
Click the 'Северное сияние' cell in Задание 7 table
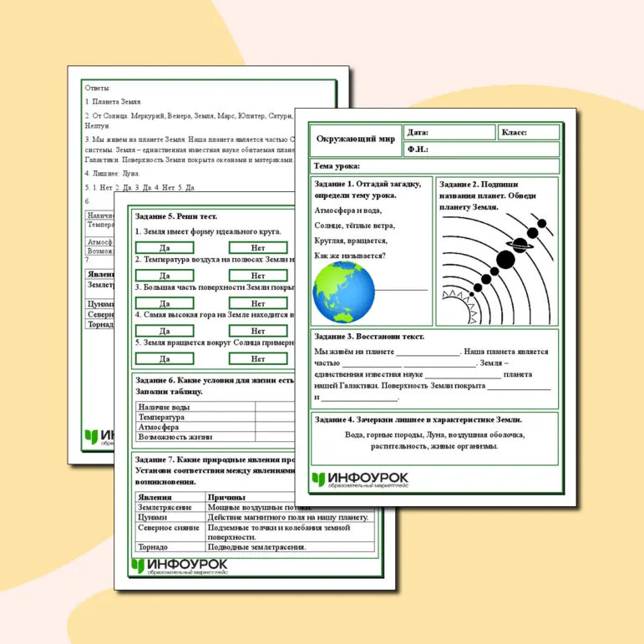click(170, 532)
